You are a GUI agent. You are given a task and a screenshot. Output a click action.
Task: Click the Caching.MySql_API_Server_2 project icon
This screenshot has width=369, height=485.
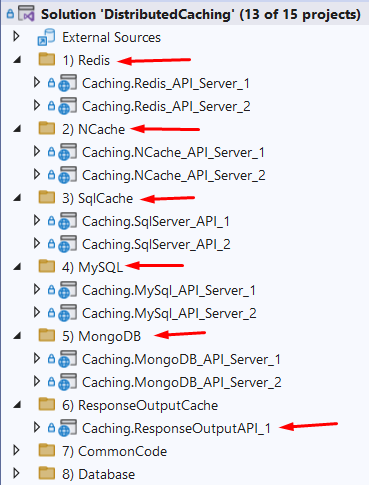67,313
